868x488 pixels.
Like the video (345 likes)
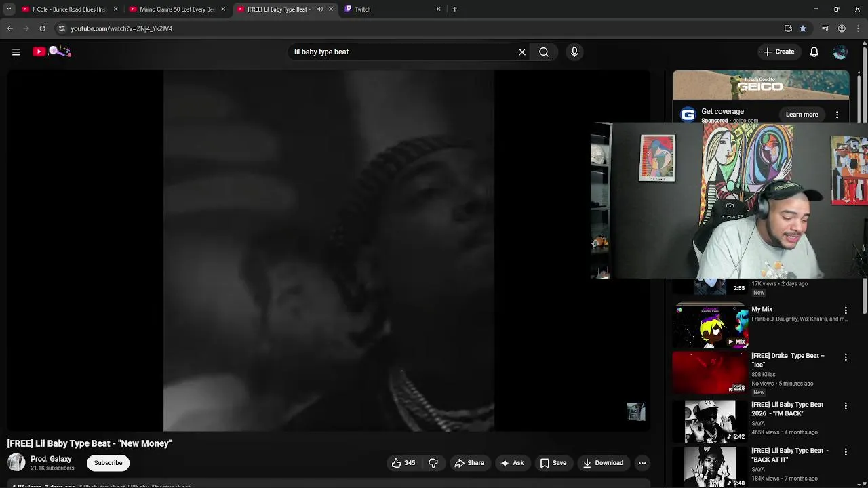(403, 463)
